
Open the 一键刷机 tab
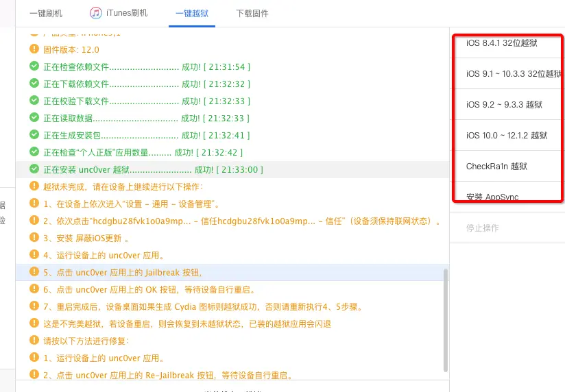point(46,14)
